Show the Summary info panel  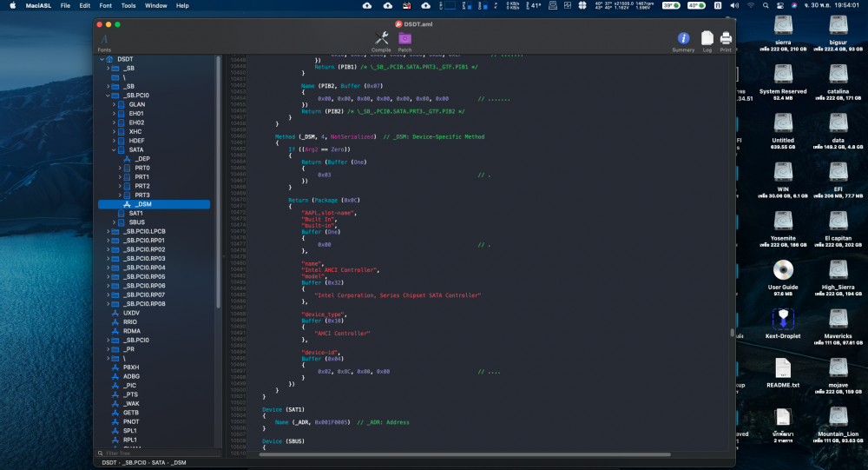click(x=683, y=42)
